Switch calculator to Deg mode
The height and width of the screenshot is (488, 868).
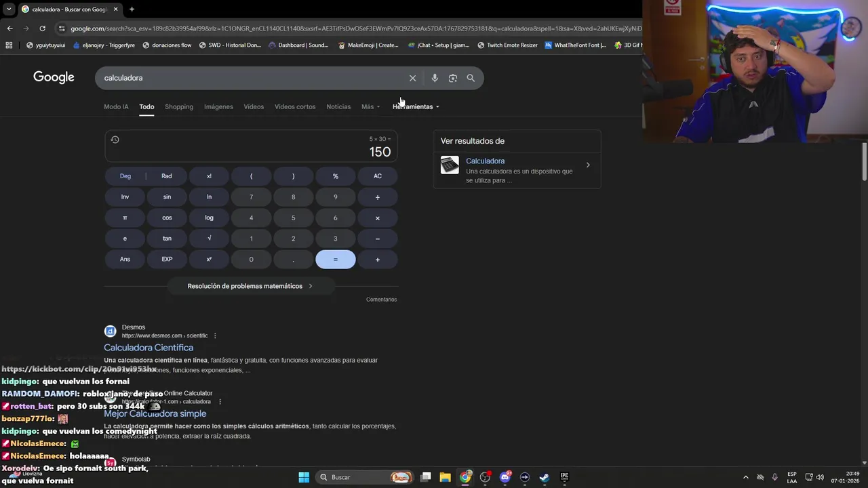tap(125, 176)
